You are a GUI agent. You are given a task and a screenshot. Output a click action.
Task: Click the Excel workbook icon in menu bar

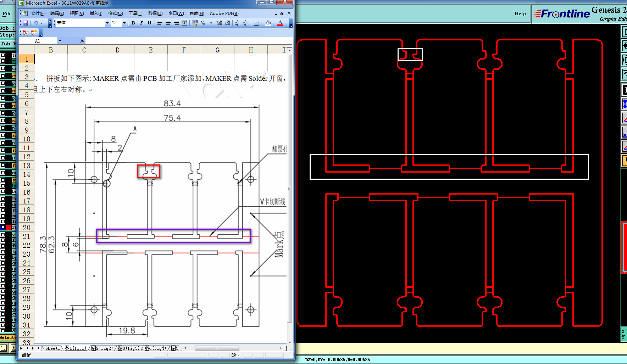pyautogui.click(x=24, y=13)
